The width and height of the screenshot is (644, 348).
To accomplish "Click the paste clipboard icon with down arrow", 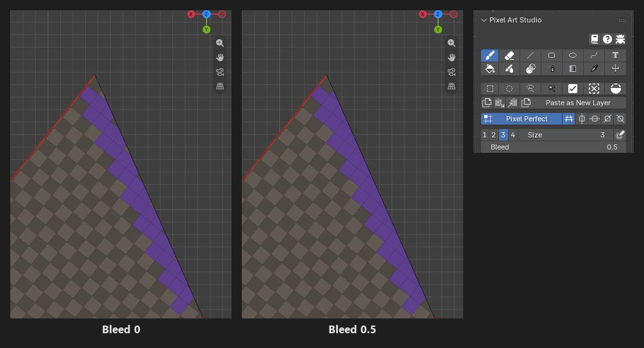I will [500, 103].
